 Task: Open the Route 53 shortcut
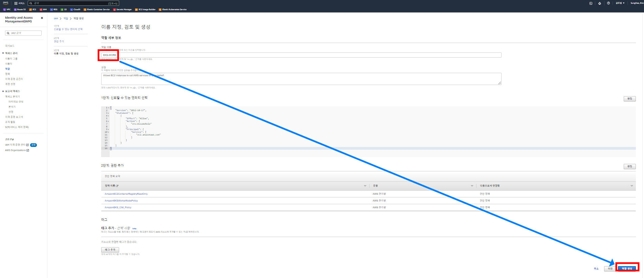(x=20, y=9)
